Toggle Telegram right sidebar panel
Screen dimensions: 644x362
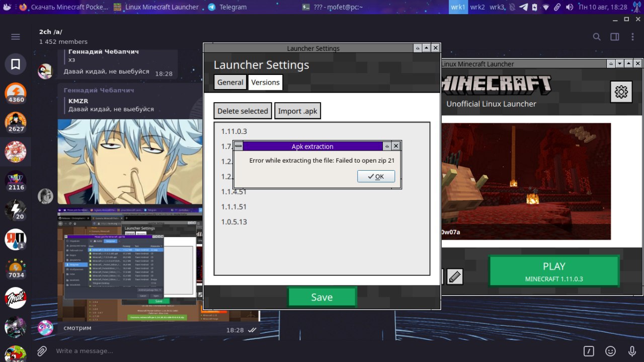click(x=615, y=37)
